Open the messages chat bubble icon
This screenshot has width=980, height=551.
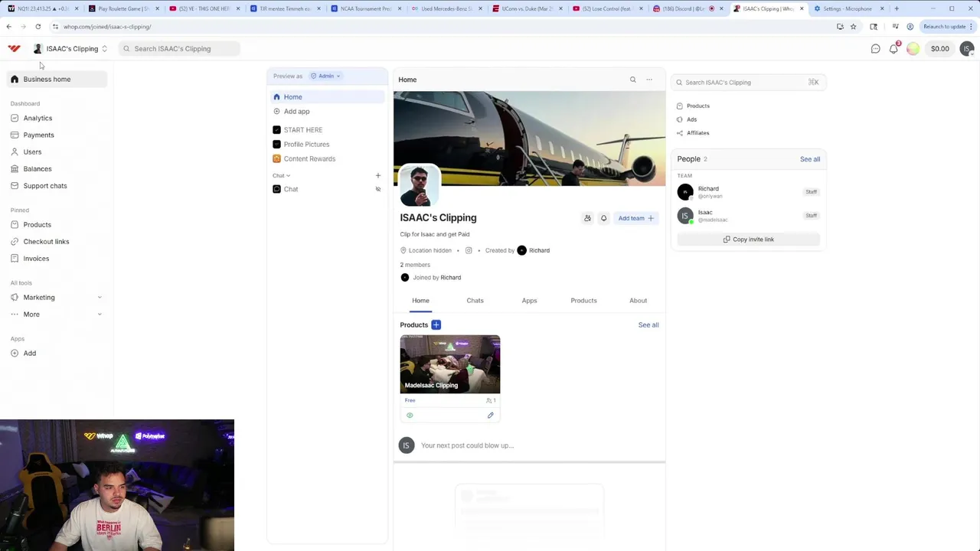coord(876,49)
